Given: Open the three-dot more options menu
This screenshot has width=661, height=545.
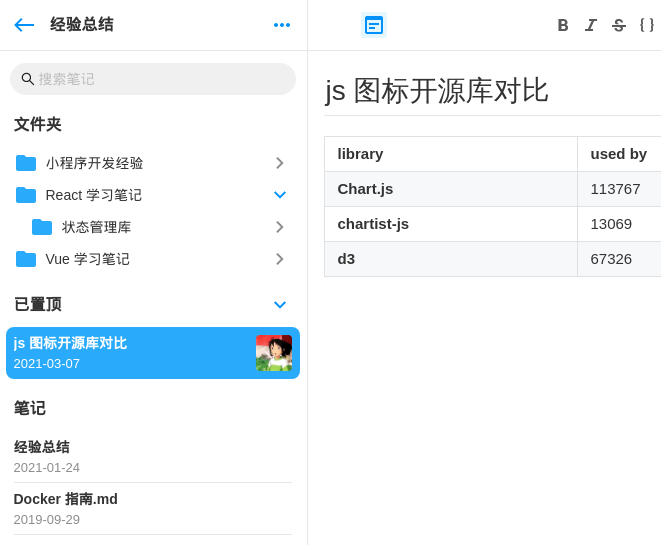Looking at the screenshot, I should (282, 25).
